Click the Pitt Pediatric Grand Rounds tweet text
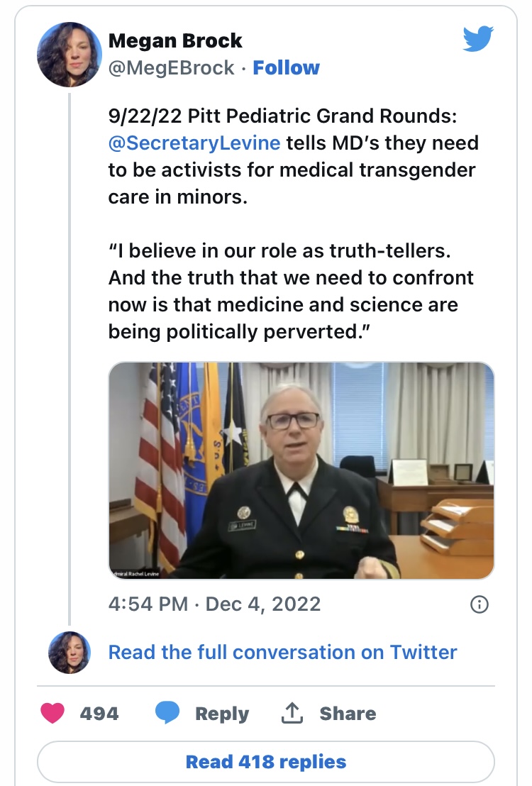532x786 pixels. click(x=293, y=156)
